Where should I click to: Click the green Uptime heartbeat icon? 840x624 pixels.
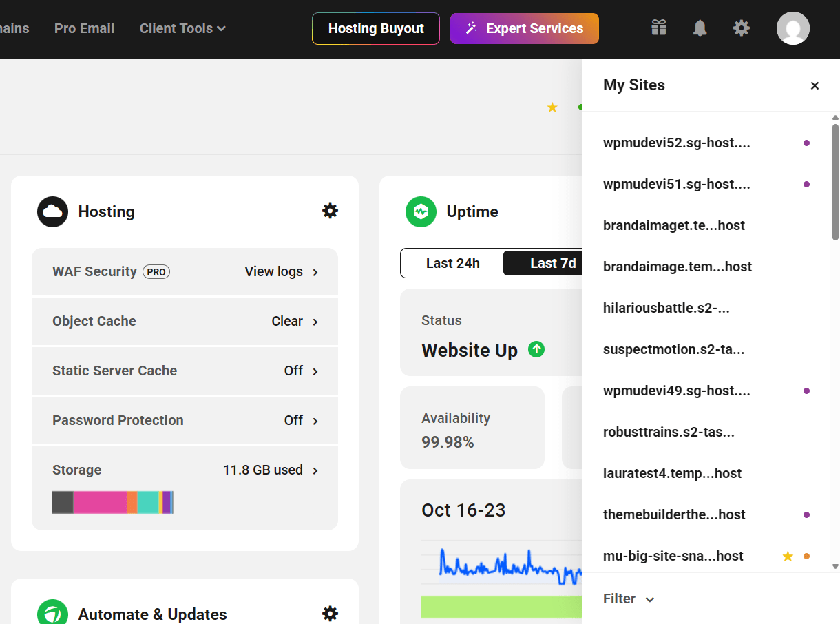pyautogui.click(x=421, y=211)
